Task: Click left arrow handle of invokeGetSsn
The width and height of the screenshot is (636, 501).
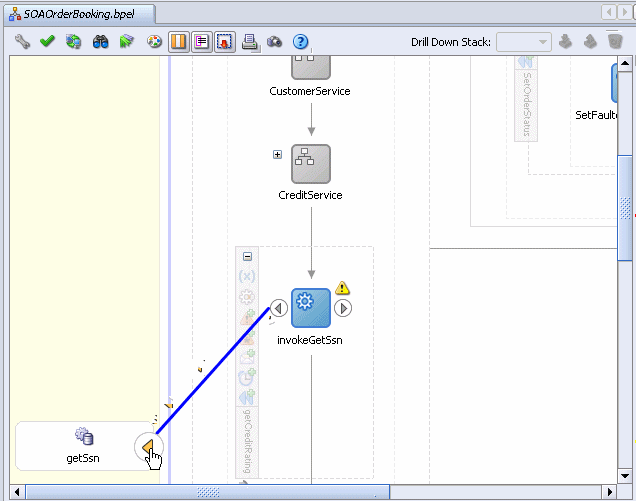Action: pos(279,308)
